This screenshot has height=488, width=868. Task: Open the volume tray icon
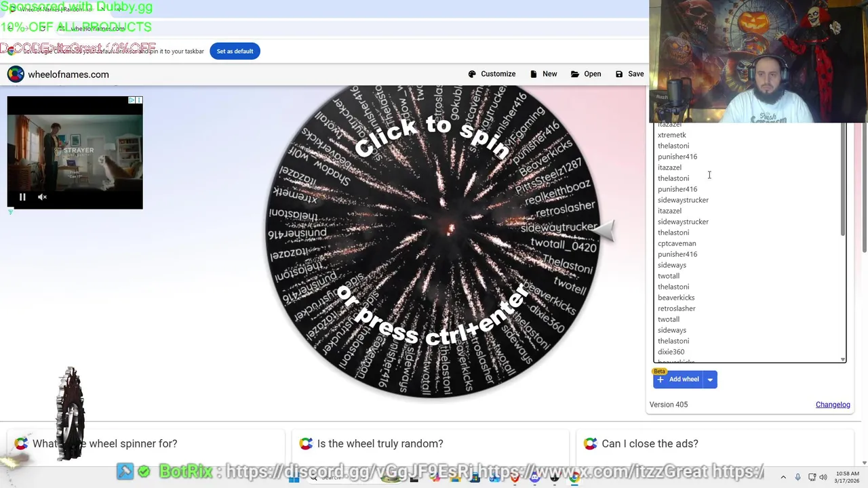[823, 477]
